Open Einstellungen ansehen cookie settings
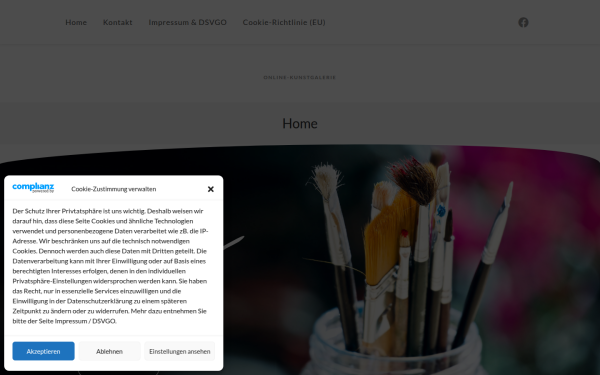 tap(179, 351)
